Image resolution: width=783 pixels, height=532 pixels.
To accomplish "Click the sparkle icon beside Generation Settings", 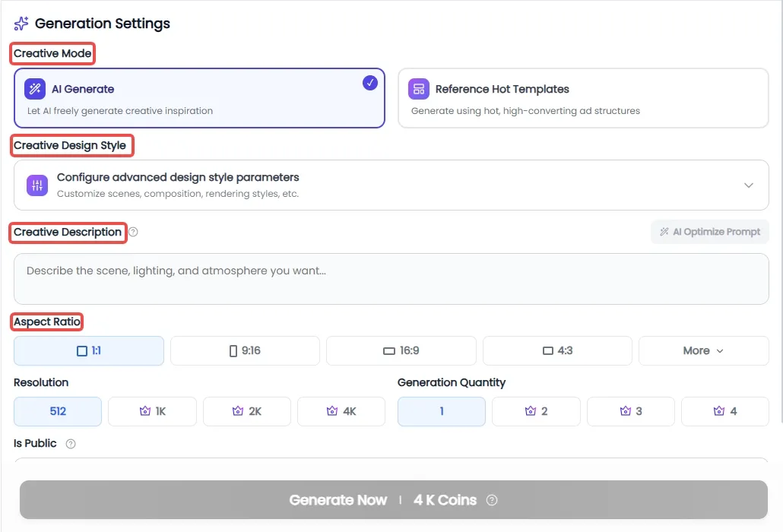I will click(x=21, y=24).
